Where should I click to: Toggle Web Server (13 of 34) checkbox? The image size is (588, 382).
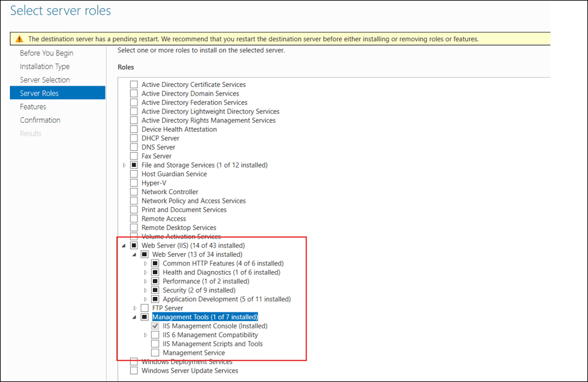144,254
